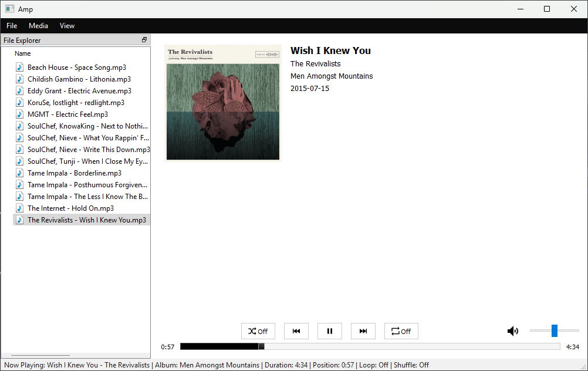Click the total duration 4:34 label

[x=572, y=347]
